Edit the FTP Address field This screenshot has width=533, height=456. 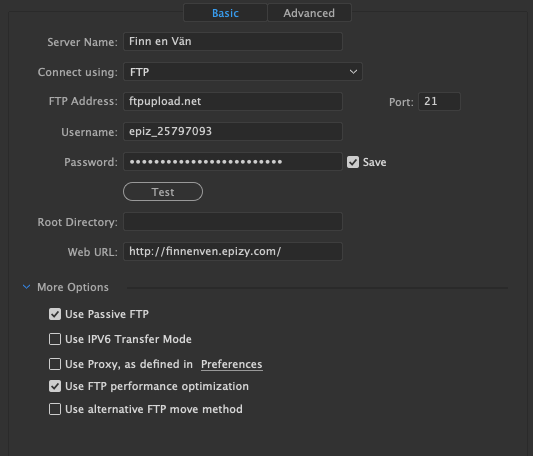point(233,101)
